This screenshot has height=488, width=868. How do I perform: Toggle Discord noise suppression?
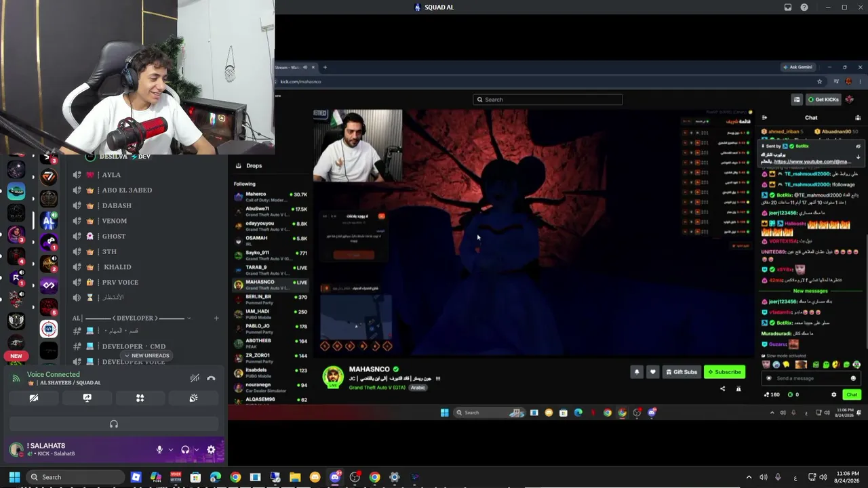(x=195, y=378)
